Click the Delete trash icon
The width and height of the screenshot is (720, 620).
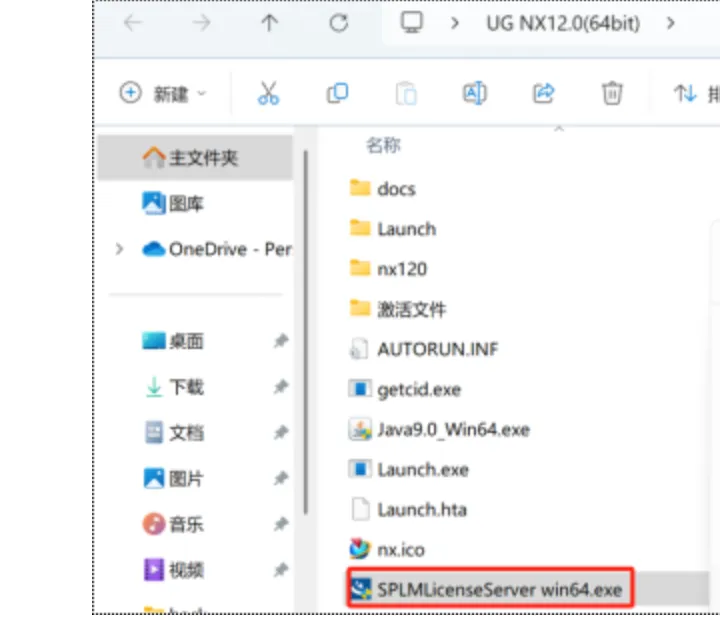point(612,93)
